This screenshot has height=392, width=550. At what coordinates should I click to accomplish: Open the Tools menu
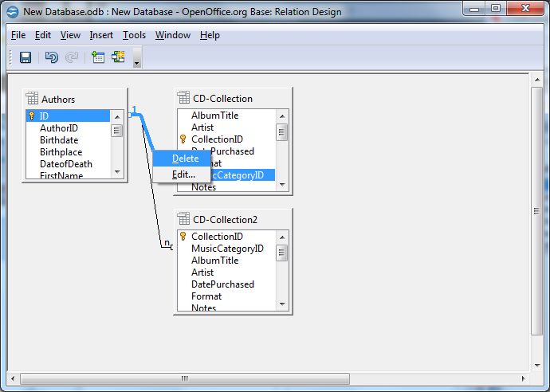click(x=134, y=35)
